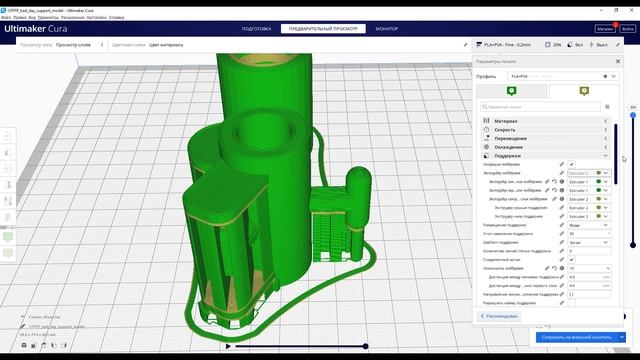Screen dimensions: 640x360
Task: Click the link icon next to Generate Support
Action: pyautogui.click(x=562, y=164)
